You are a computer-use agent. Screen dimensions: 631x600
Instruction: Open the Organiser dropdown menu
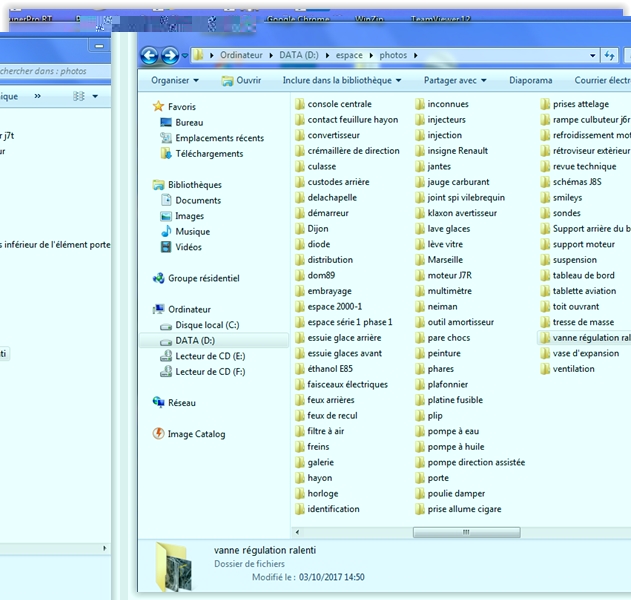(174, 80)
